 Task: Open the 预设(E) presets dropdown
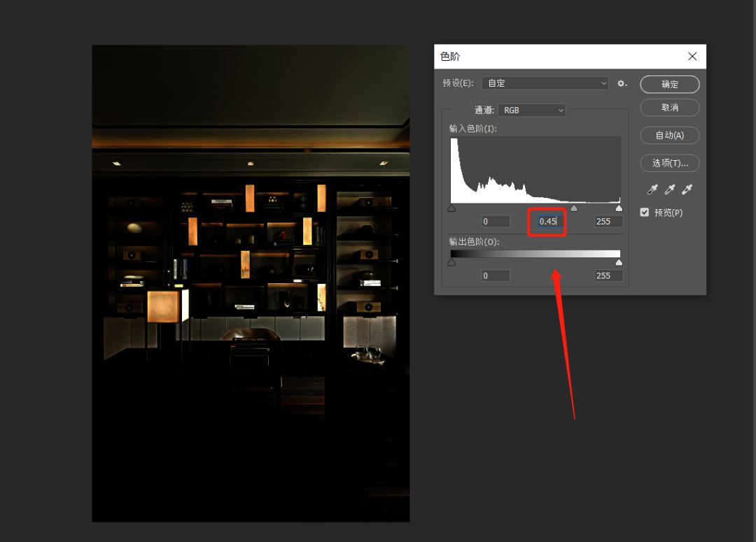click(545, 83)
